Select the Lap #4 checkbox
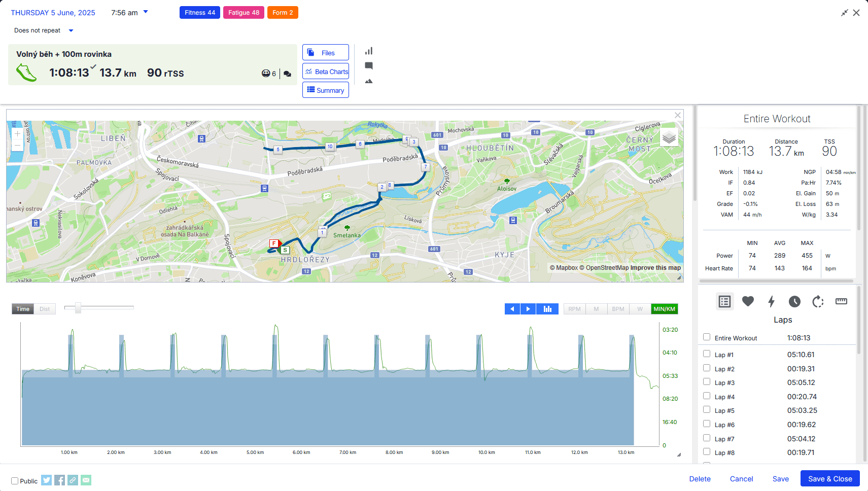This screenshot has width=868, height=491. (x=707, y=396)
